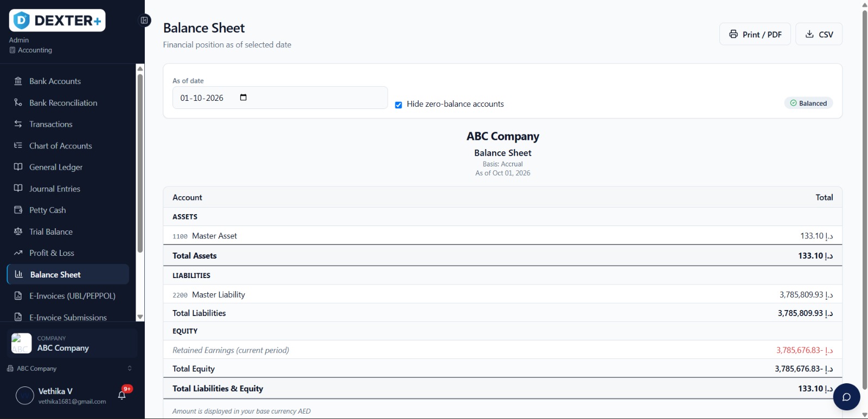Open Bank Accounts icon in sidebar
The width and height of the screenshot is (868, 419).
pos(18,81)
